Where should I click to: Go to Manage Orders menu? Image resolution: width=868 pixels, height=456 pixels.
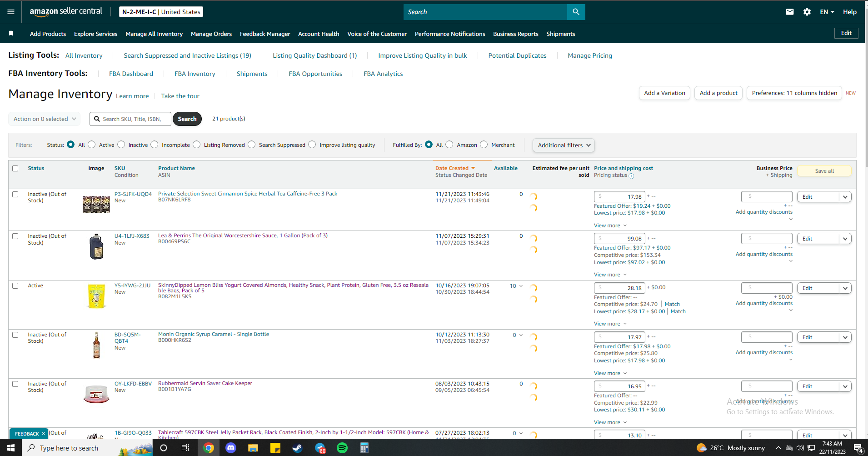(211, 34)
